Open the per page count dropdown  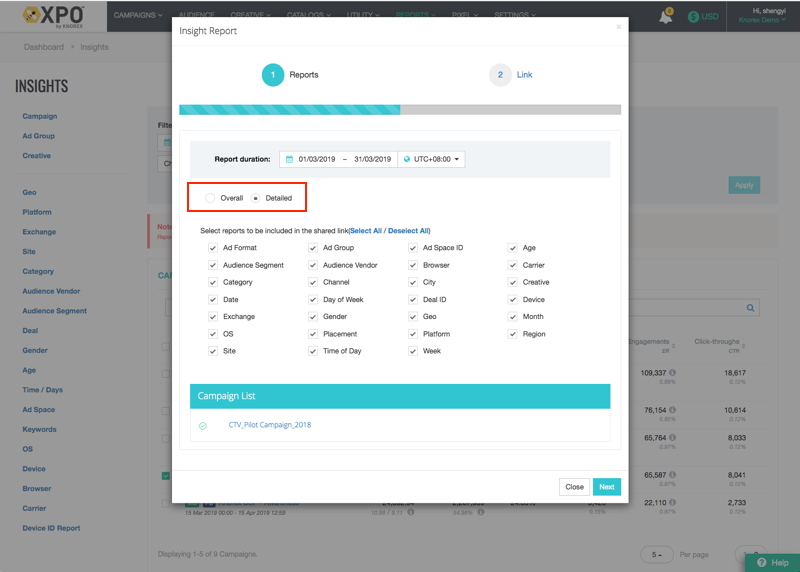coord(657,554)
